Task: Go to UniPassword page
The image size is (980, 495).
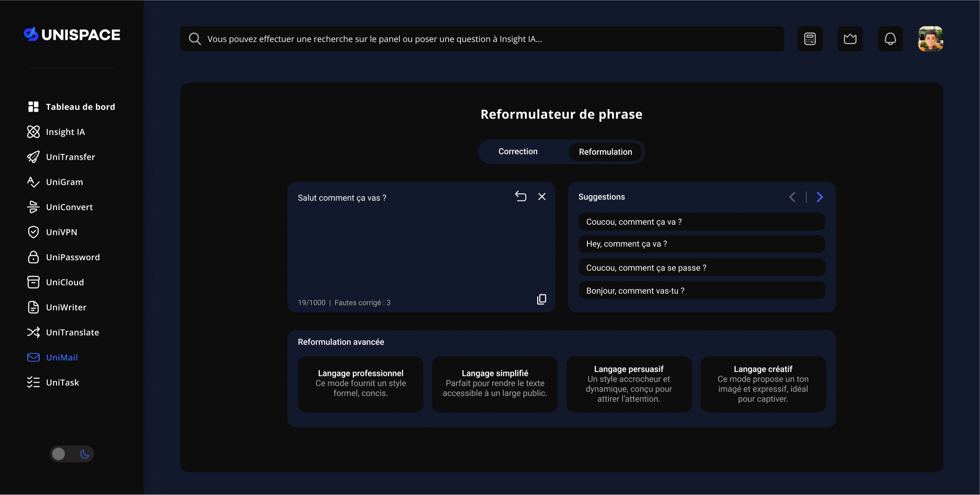Action: coord(63,257)
